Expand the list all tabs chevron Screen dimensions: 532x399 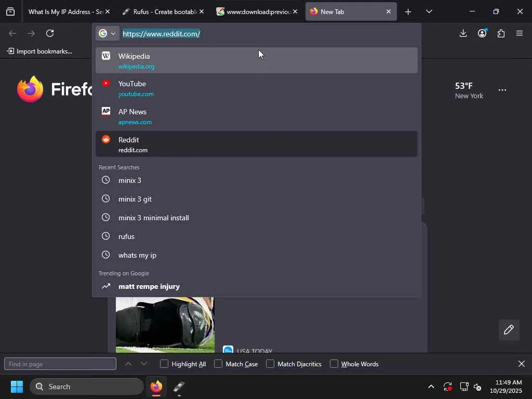point(429,12)
